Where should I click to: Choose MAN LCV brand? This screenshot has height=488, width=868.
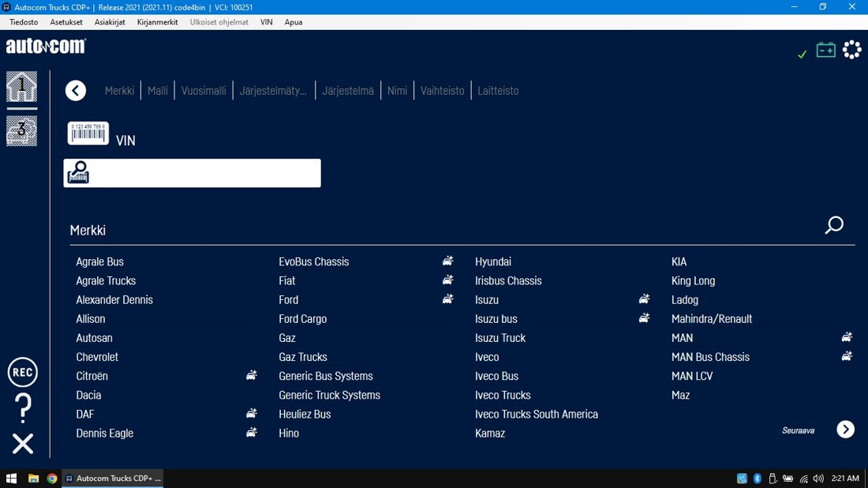pyautogui.click(x=692, y=376)
